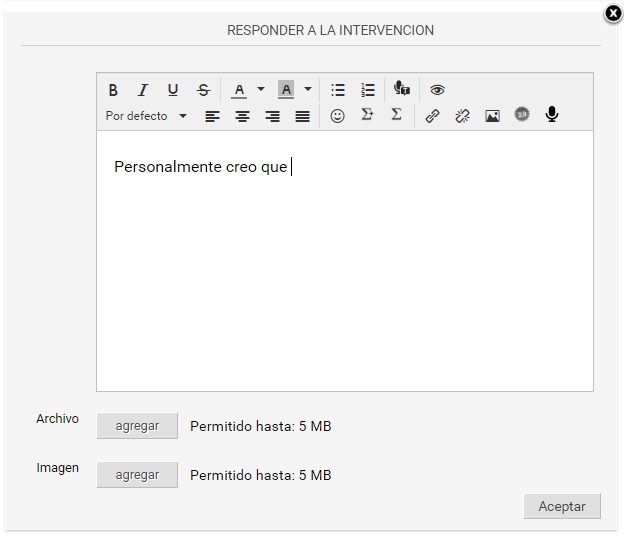The width and height of the screenshot is (625, 537).
Task: Click 'agregar' button next to Imagen
Action: 137,475
